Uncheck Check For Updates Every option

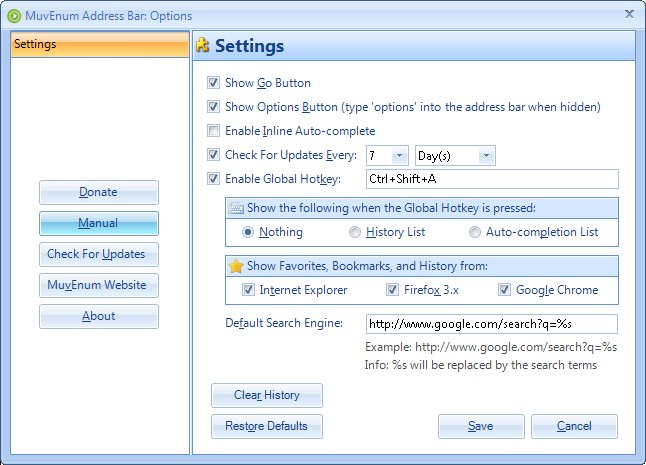pos(213,155)
